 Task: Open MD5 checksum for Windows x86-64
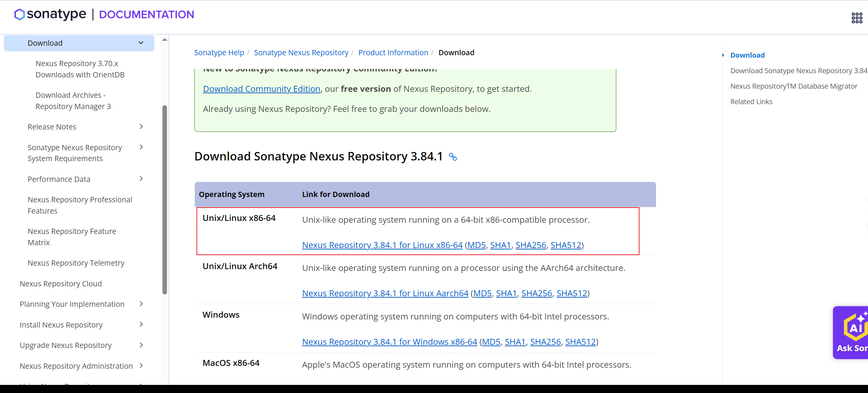click(491, 342)
